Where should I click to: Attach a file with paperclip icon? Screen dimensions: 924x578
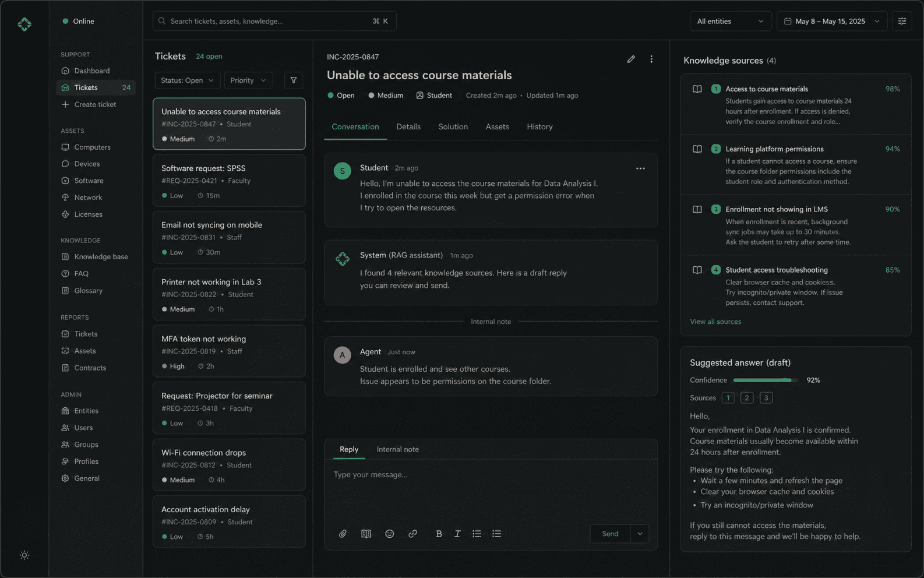point(343,534)
